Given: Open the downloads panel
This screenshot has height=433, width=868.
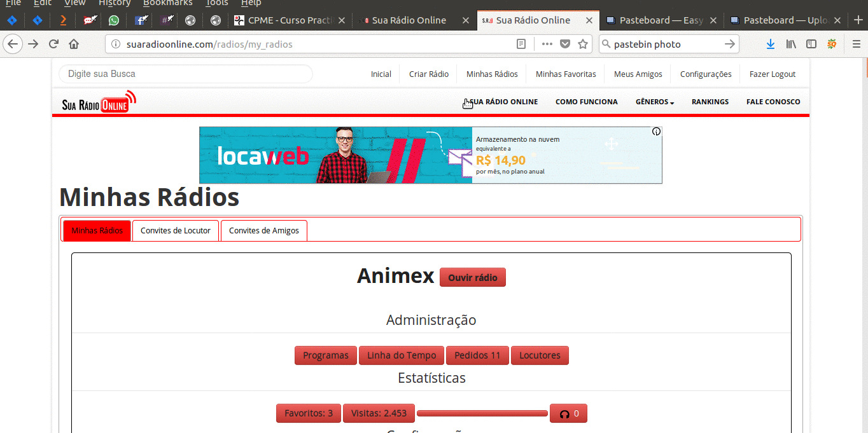Looking at the screenshot, I should [770, 44].
